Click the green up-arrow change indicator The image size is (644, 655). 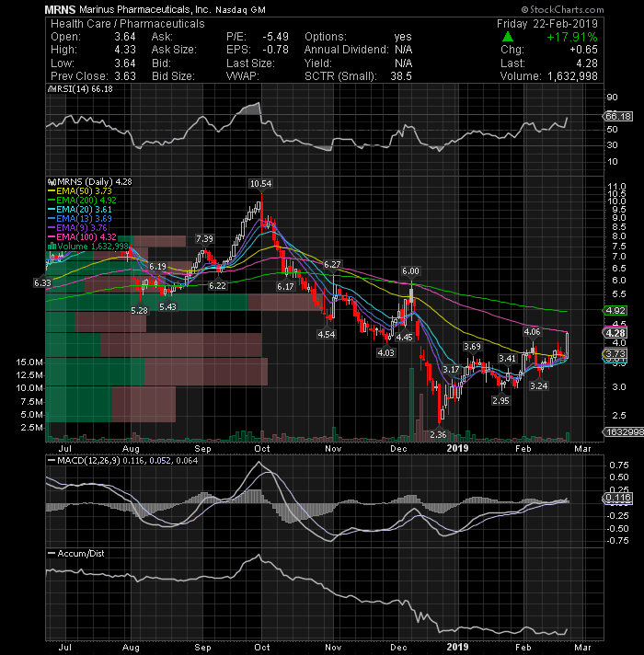[x=508, y=37]
